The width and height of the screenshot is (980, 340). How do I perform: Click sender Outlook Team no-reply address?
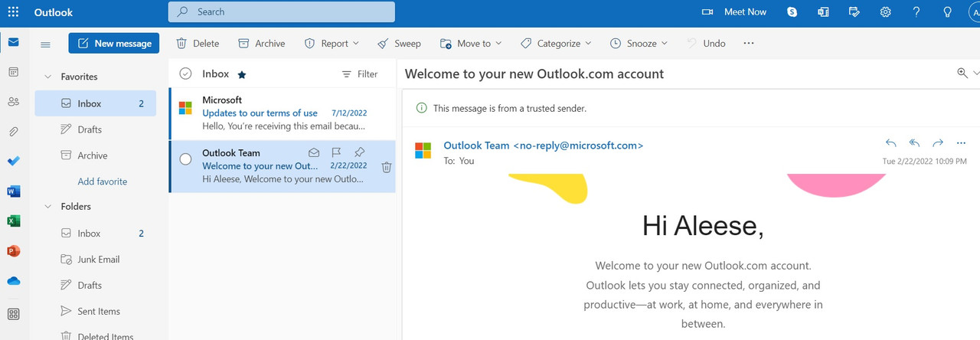click(544, 145)
